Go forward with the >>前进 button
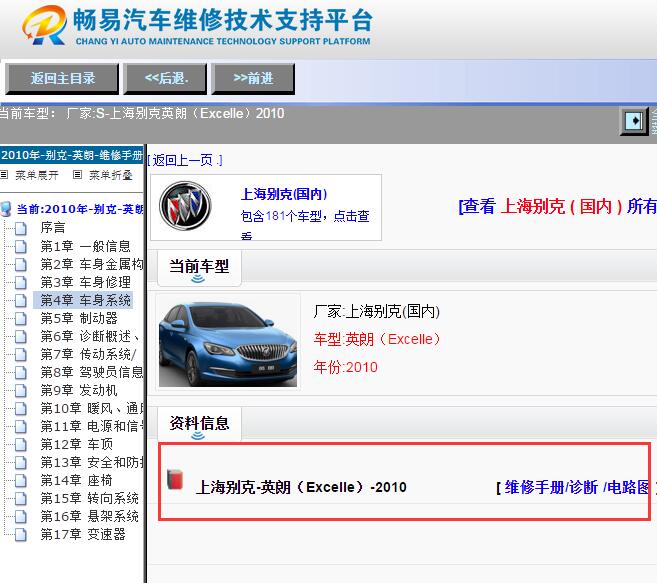The width and height of the screenshot is (657, 583). tap(253, 78)
